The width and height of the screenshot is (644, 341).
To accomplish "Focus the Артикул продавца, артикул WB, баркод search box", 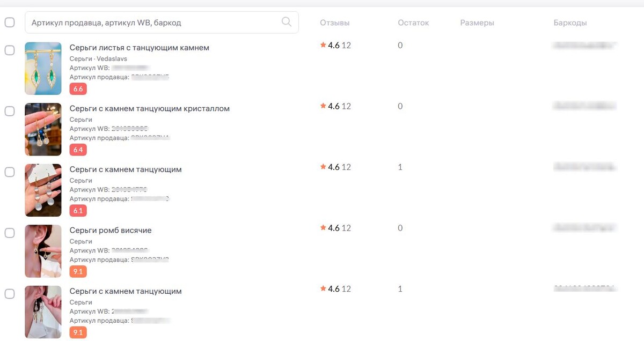I will point(162,23).
